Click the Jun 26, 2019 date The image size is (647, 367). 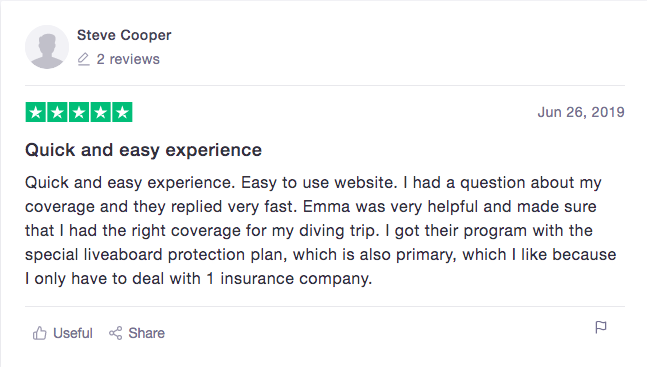pos(581,112)
